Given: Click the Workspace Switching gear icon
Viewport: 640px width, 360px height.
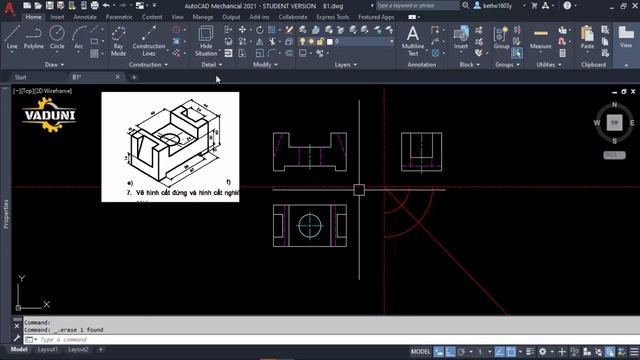Looking at the screenshot, I should (x=542, y=351).
